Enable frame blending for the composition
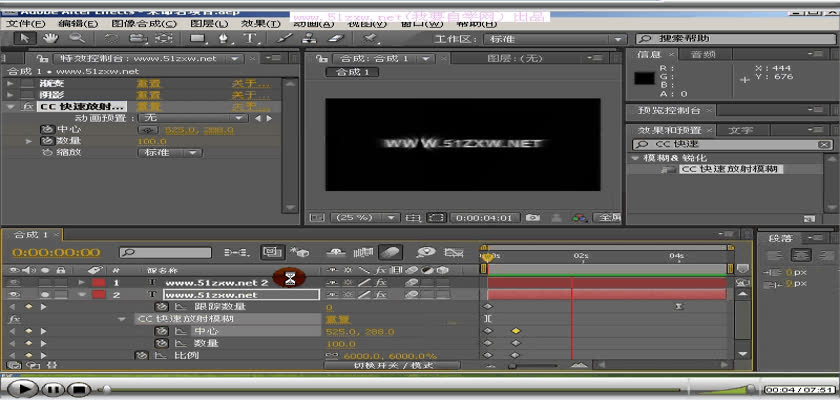Image resolution: width=840 pixels, height=400 pixels. tap(364, 252)
